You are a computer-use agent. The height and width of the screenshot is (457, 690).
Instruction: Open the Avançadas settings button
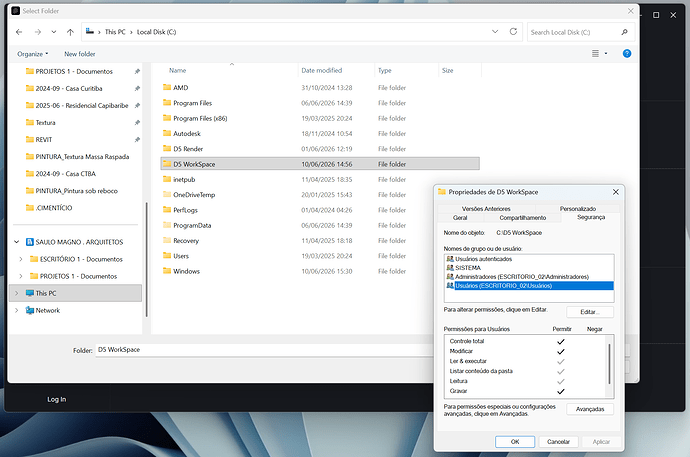pyautogui.click(x=590, y=409)
